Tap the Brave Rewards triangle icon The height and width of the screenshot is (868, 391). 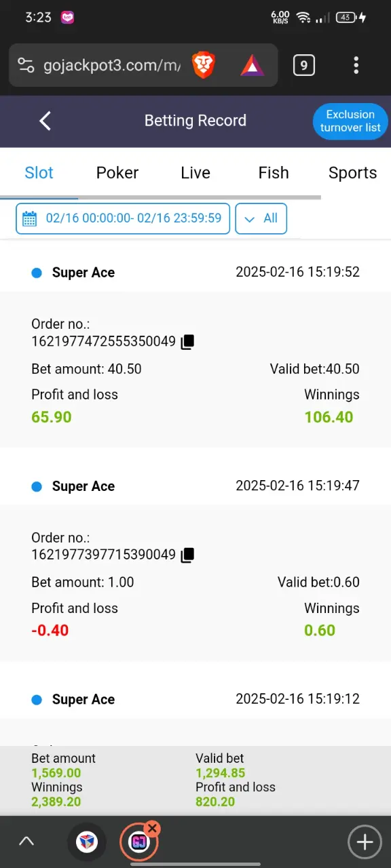[253, 66]
